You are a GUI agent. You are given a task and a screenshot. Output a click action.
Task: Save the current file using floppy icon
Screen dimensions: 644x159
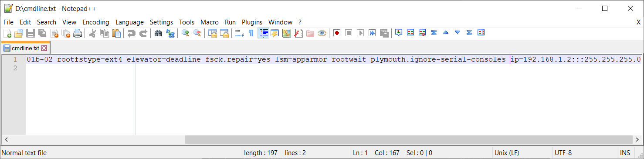[31, 33]
